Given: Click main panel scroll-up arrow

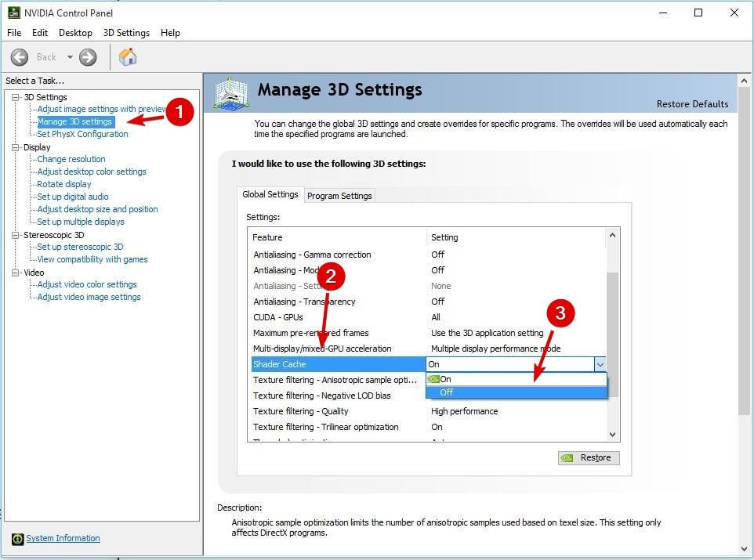Looking at the screenshot, I should (x=745, y=81).
